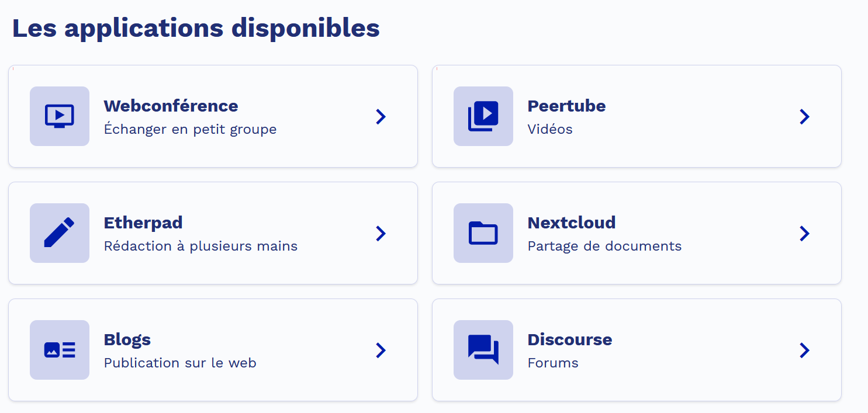Select the Nextcloud title link
Image resolution: width=868 pixels, height=413 pixels.
[x=572, y=223]
